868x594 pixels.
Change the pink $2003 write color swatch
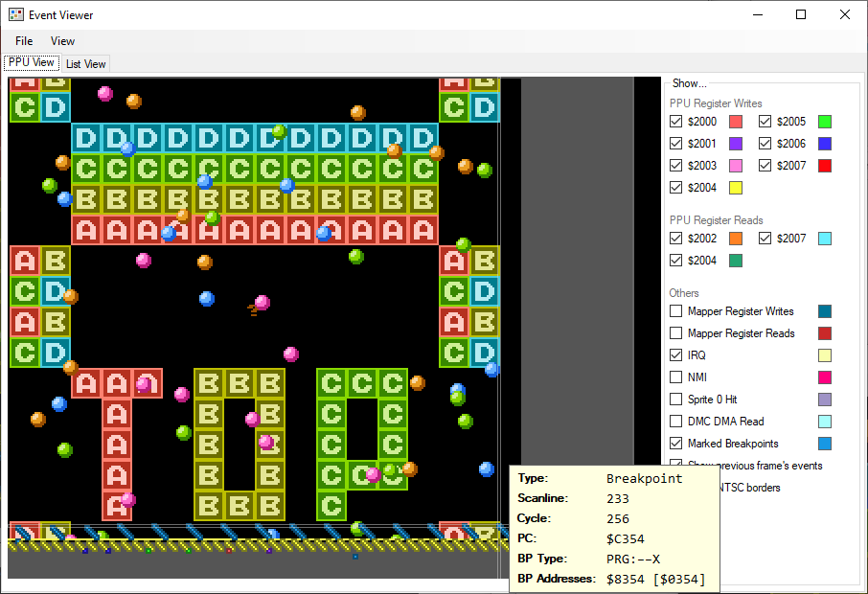tap(736, 166)
